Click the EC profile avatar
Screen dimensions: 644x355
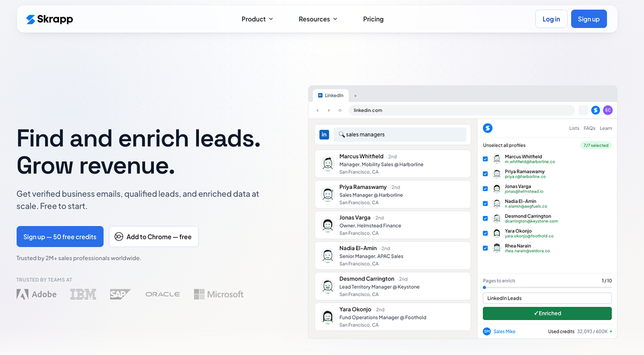click(x=608, y=110)
